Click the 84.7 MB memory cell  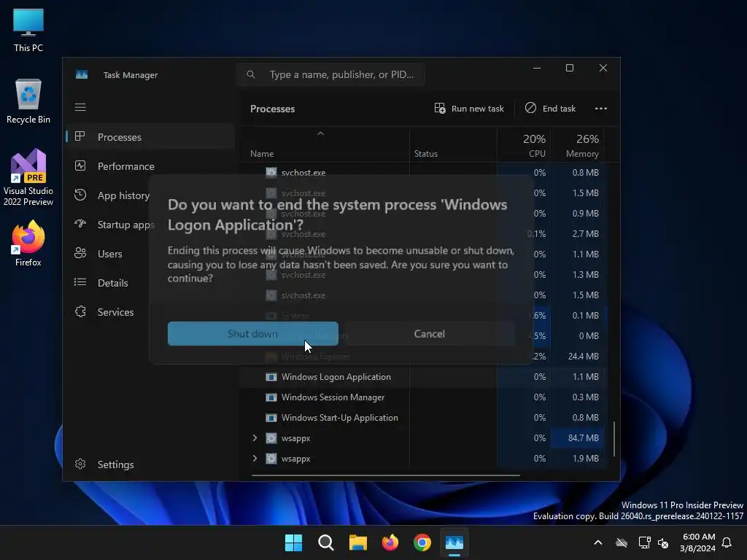coord(577,437)
